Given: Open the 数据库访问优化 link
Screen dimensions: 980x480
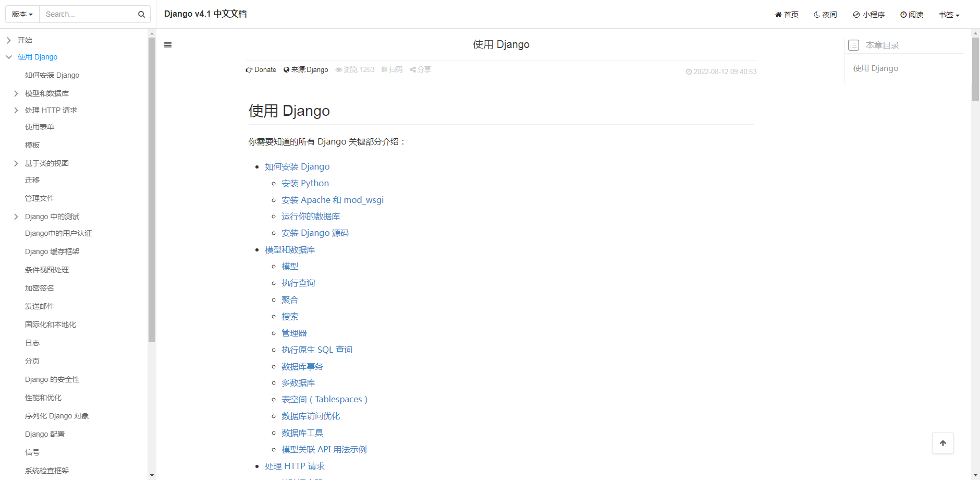Looking at the screenshot, I should coord(311,416).
